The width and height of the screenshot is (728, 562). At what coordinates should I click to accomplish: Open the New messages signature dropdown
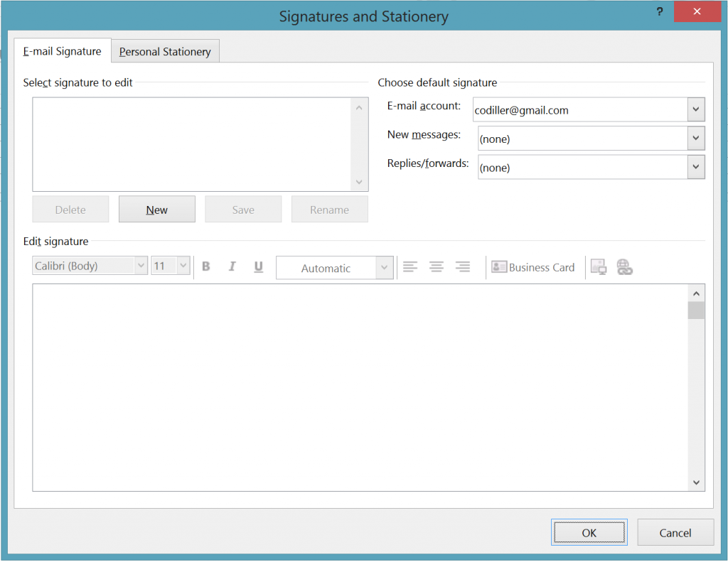695,138
